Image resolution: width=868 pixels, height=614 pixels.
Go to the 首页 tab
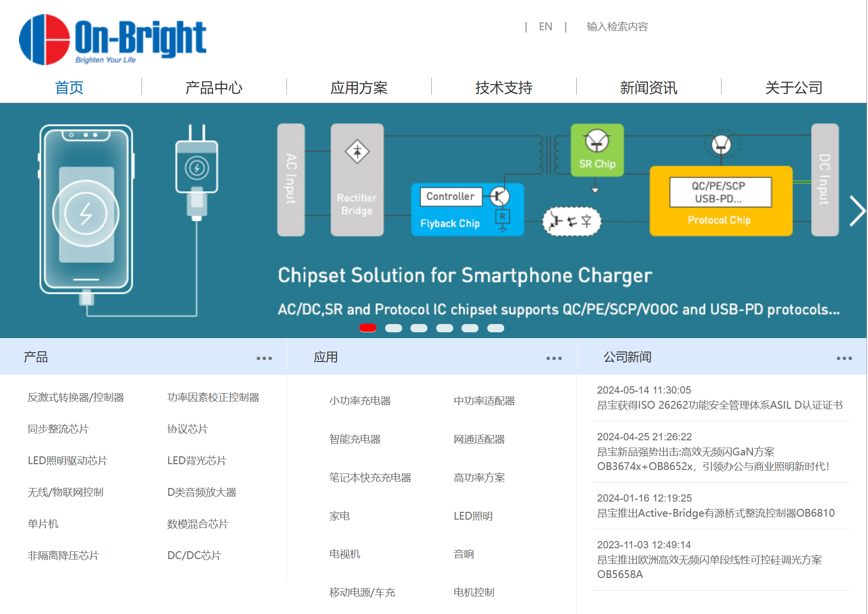coord(70,88)
